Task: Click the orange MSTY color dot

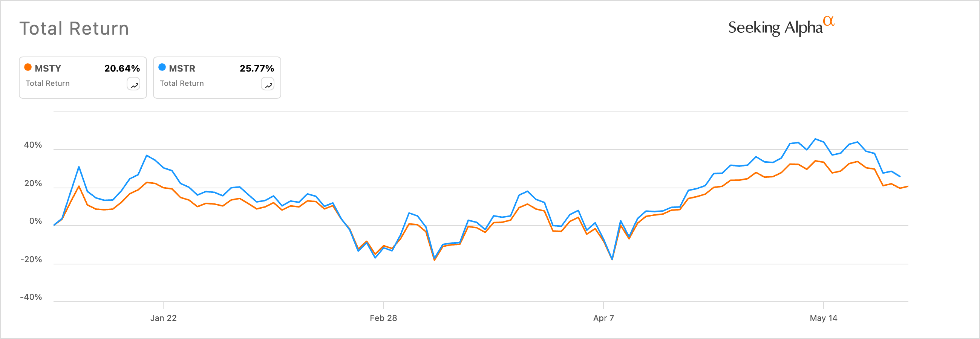Action: click(28, 67)
